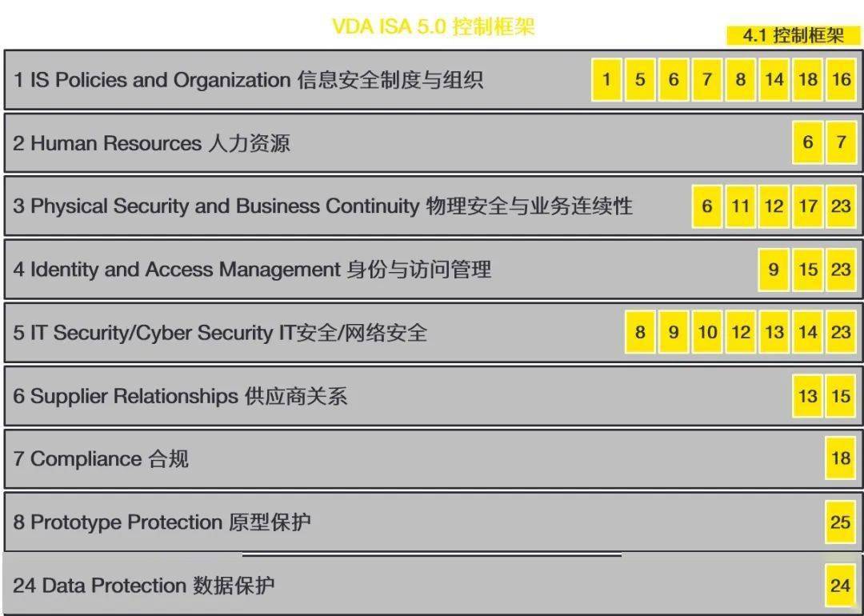Select yellow box 16 in IS Policies row

841,79
